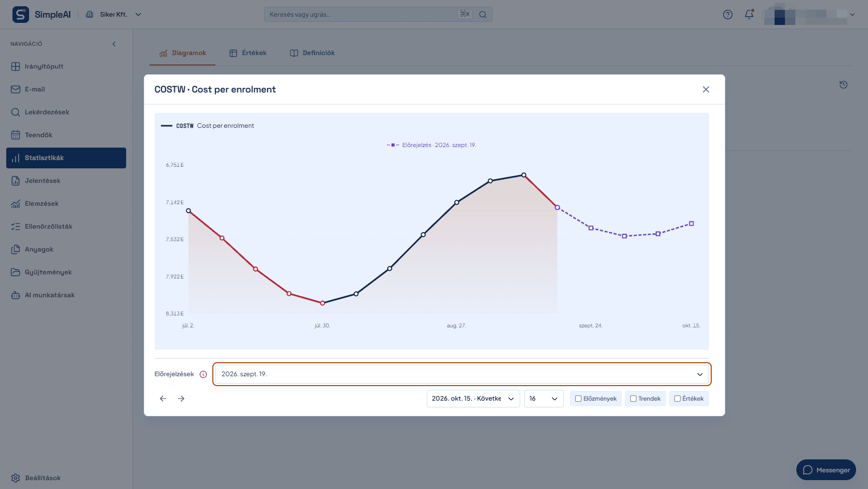Click the Előrejelzés forecast legend item
868x489 pixels.
431,145
